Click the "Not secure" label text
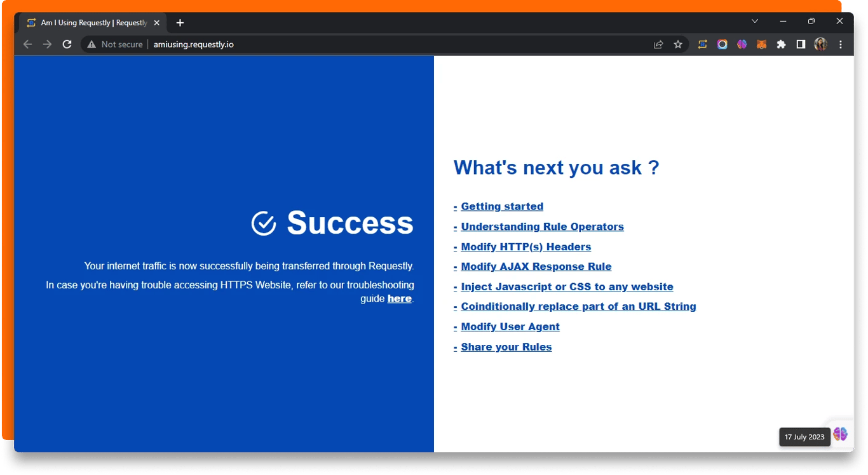 pyautogui.click(x=122, y=44)
